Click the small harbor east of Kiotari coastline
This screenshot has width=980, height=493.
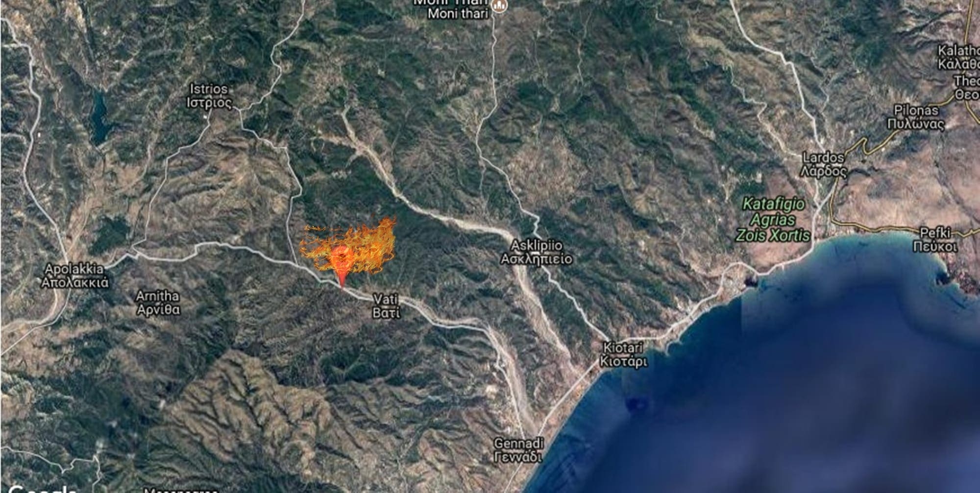click(750, 281)
